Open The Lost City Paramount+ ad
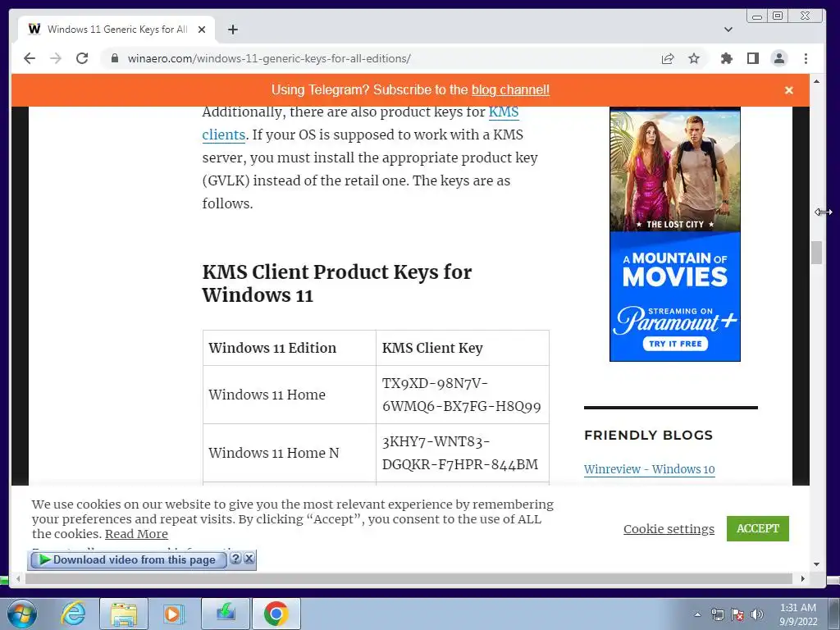The image size is (840, 630). point(675,234)
